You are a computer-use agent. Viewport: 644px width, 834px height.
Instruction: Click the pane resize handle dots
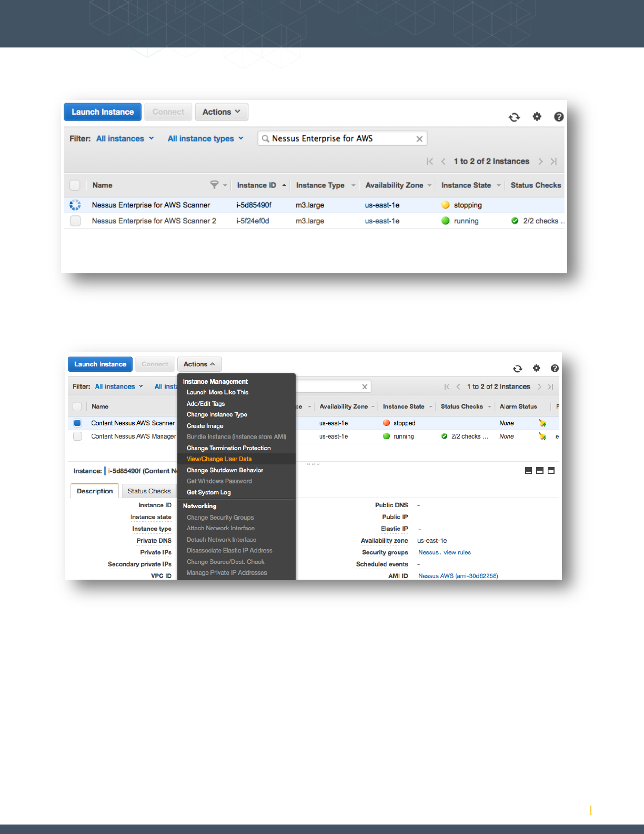click(x=313, y=464)
